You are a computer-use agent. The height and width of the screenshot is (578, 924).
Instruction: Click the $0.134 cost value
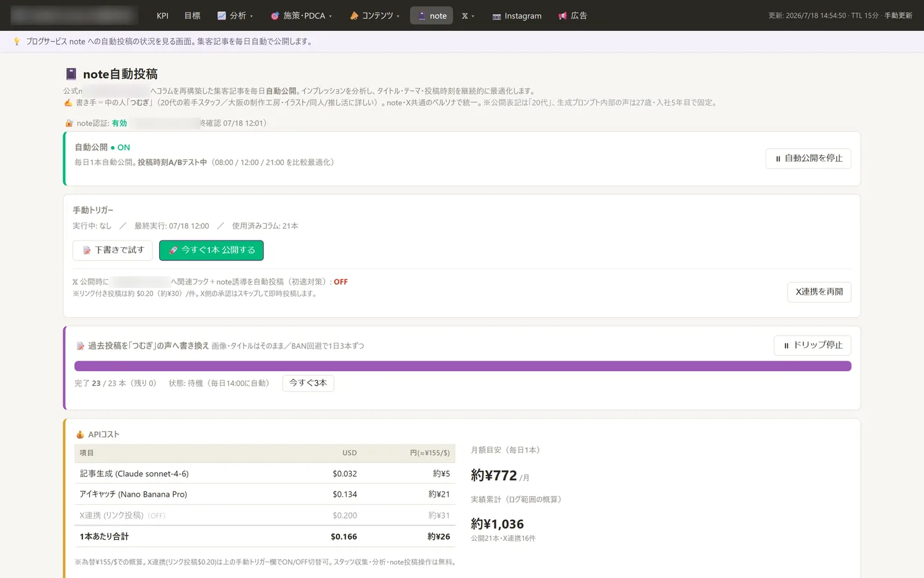tap(345, 494)
